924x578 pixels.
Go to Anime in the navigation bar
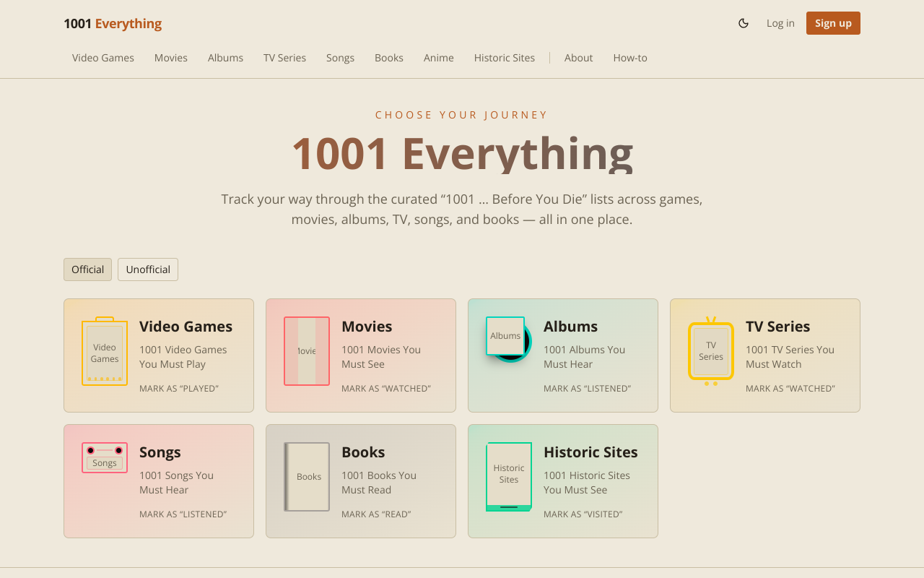(x=439, y=58)
